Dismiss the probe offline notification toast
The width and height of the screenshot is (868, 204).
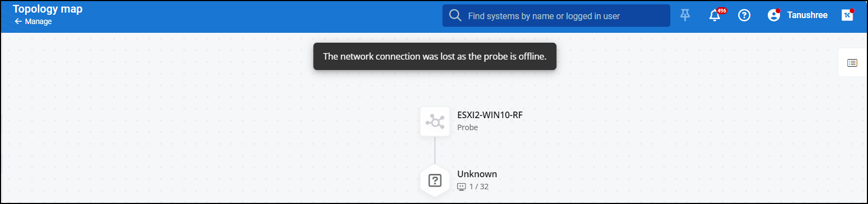[x=435, y=56]
